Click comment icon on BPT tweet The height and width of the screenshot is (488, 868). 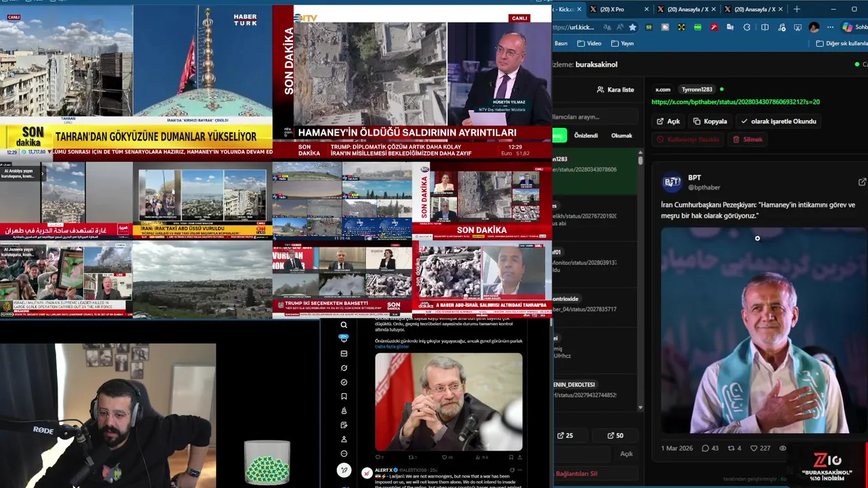(705, 448)
